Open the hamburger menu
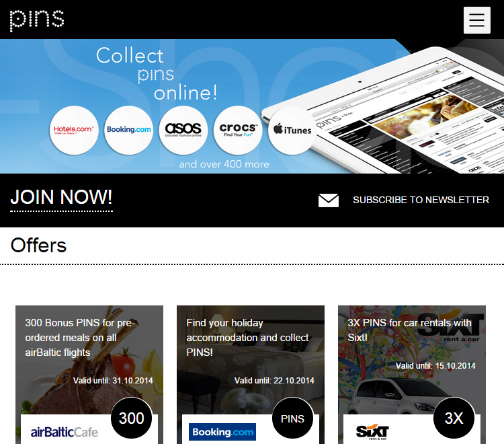Image resolution: width=504 pixels, height=444 pixels. 476,20
